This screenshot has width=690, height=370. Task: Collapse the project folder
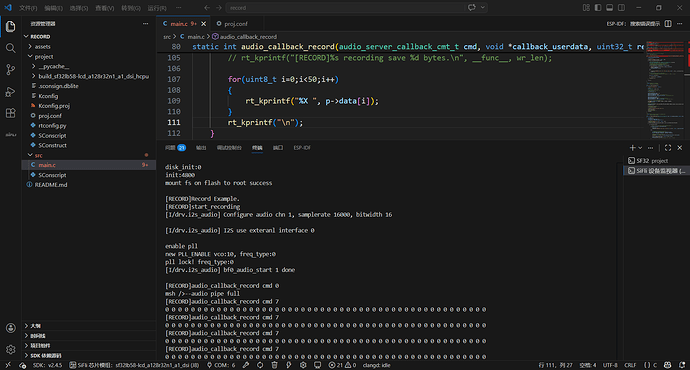(88, 56)
